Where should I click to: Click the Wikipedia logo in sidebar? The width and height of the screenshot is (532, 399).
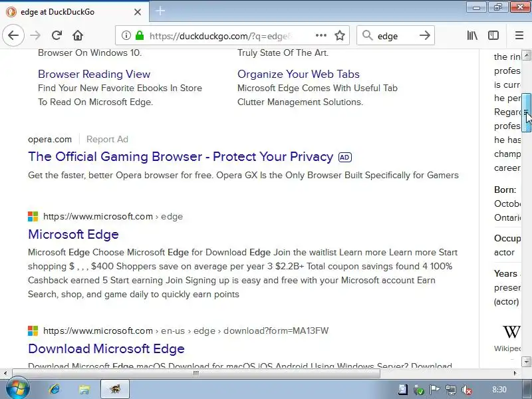pyautogui.click(x=511, y=332)
